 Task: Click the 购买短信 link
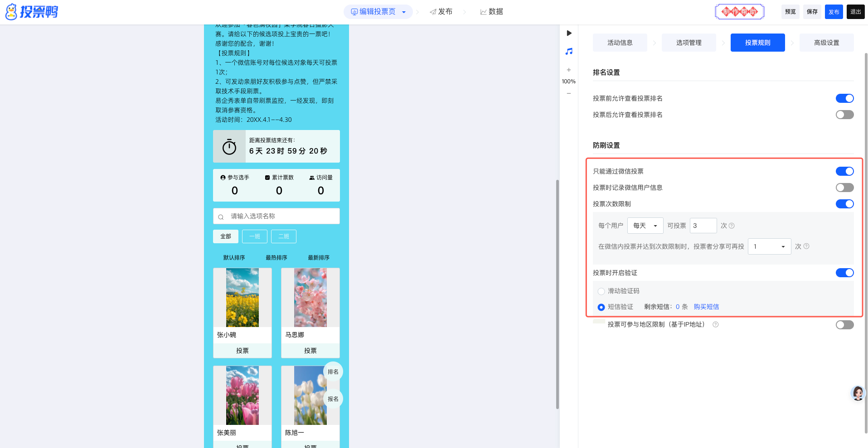coord(706,307)
